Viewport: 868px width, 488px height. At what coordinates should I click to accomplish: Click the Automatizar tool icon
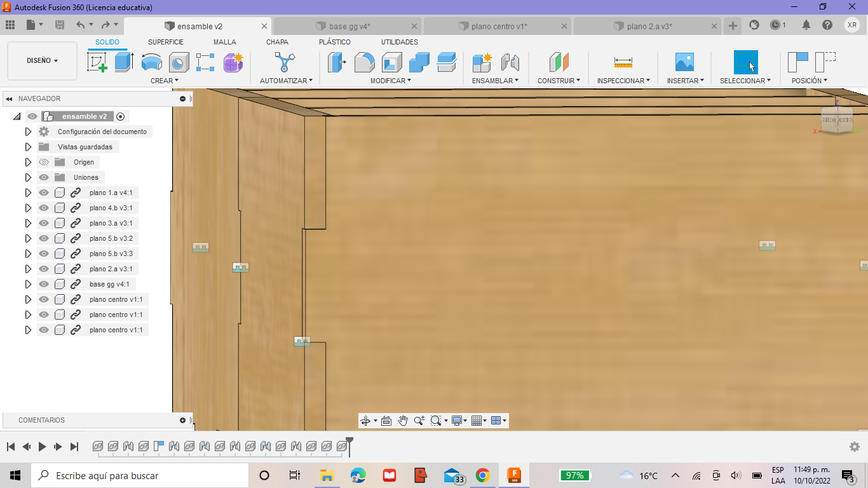(x=285, y=62)
